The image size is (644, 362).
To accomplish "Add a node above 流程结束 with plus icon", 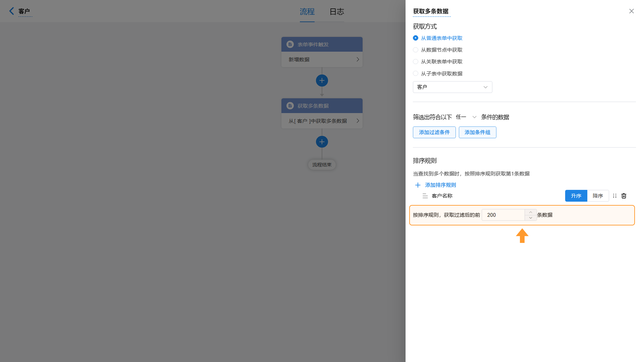I will [x=322, y=142].
